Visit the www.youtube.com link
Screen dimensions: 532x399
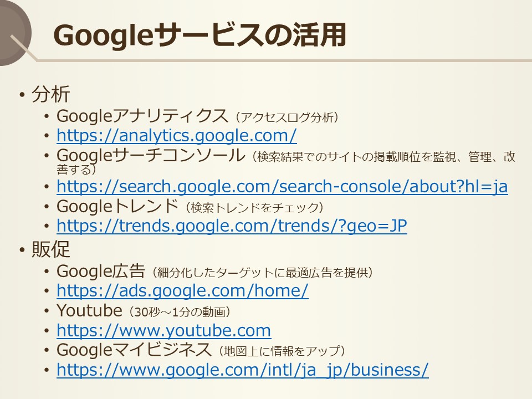[x=164, y=330]
